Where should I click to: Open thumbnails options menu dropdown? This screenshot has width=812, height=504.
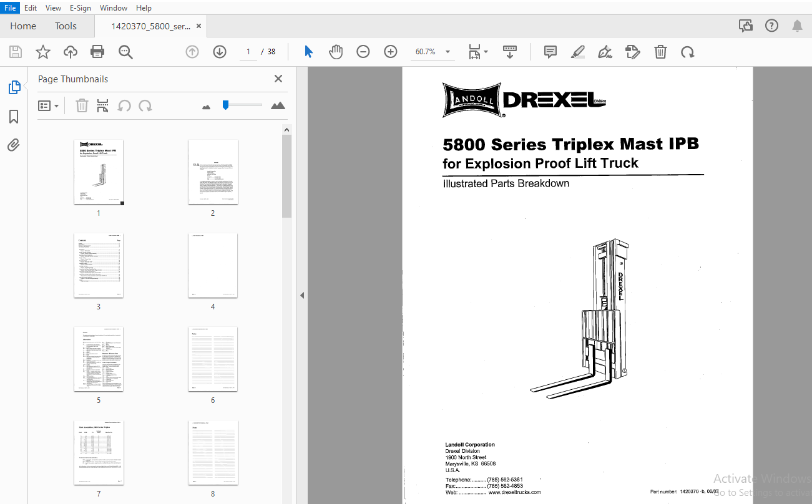point(49,105)
